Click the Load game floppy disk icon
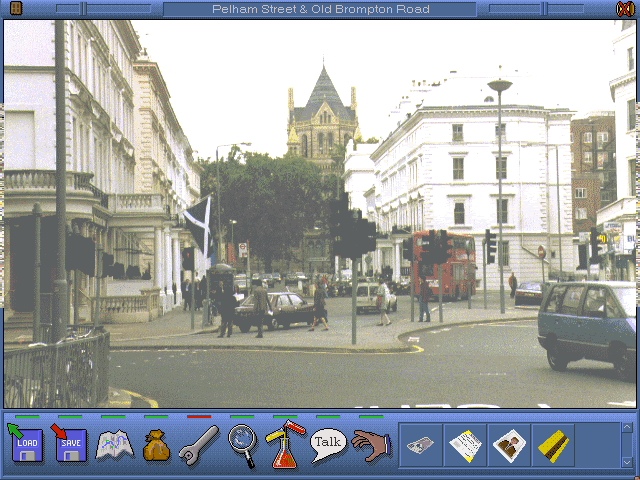 pos(27,443)
